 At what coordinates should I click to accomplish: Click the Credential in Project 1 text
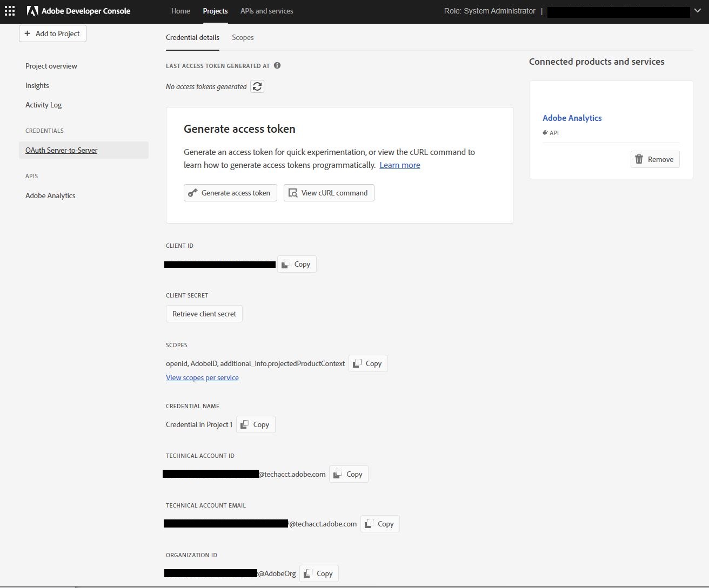point(199,424)
